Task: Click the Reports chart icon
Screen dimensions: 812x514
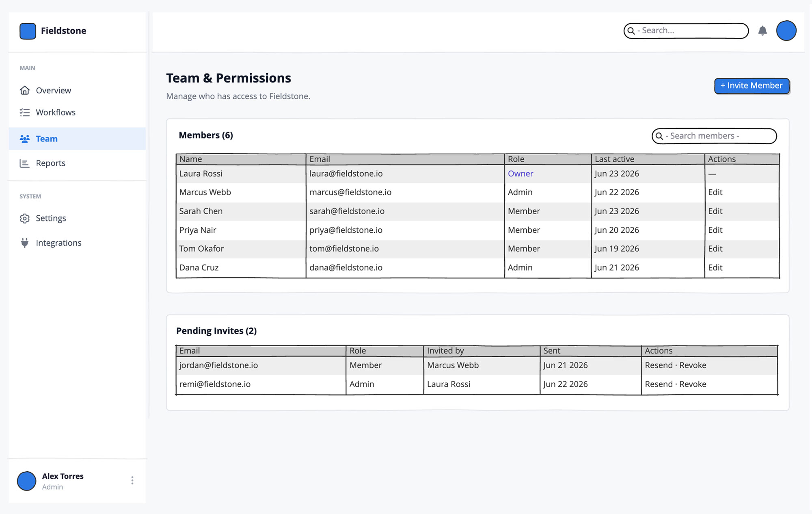Action: click(25, 163)
